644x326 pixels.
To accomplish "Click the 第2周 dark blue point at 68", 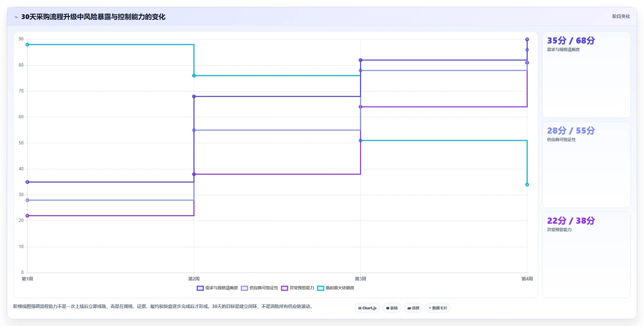I will click(194, 97).
